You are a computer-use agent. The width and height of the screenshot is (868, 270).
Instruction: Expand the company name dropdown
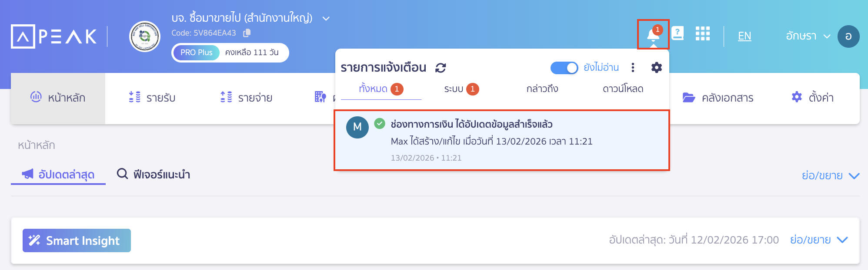pos(326,19)
